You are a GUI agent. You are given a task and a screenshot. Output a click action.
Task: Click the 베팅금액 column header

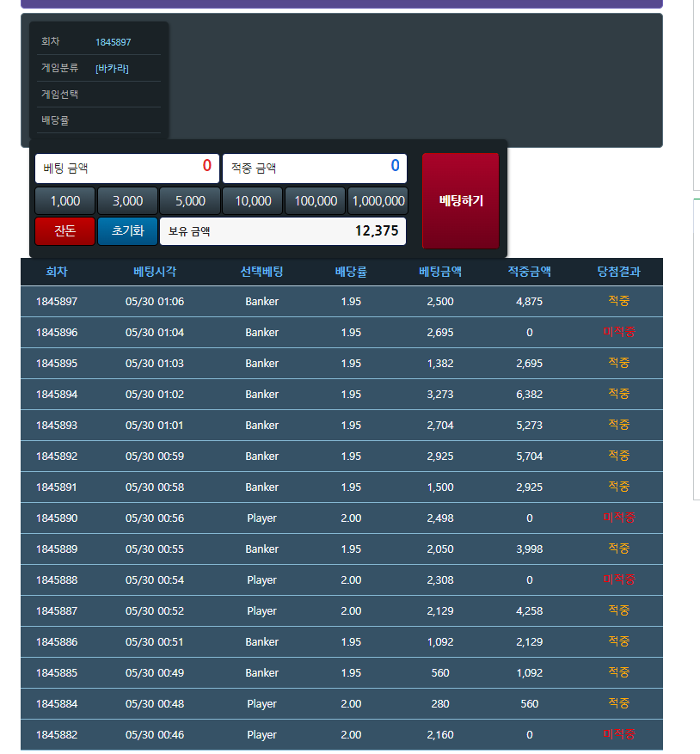(440, 272)
